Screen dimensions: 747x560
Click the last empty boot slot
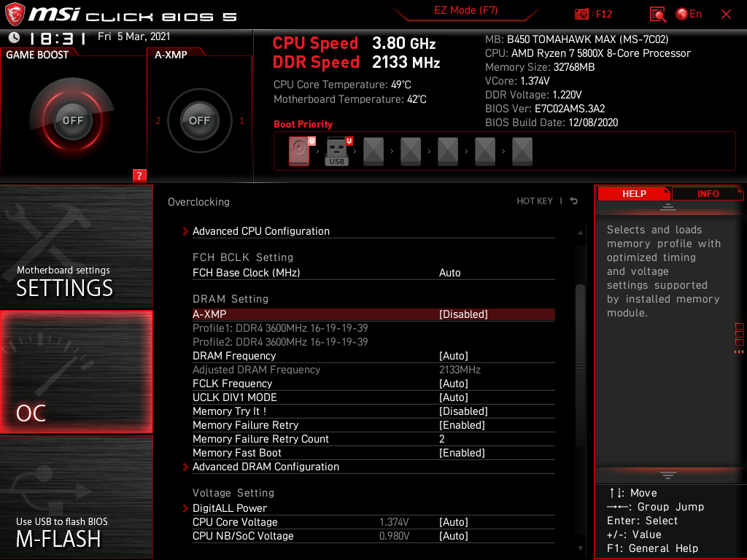522,151
